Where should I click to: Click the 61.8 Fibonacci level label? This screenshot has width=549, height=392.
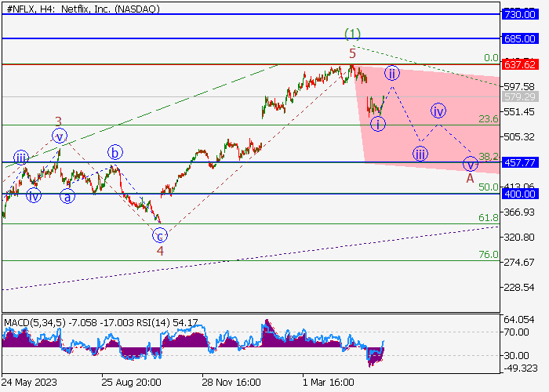(x=489, y=218)
